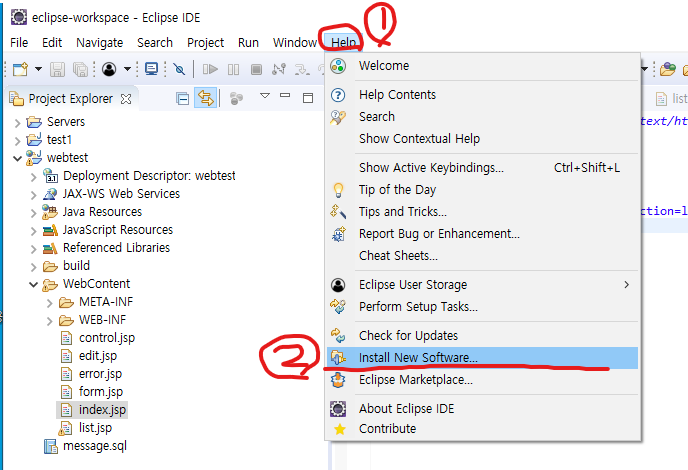Select message.sql file
The height and width of the screenshot is (470, 688).
coord(95,446)
